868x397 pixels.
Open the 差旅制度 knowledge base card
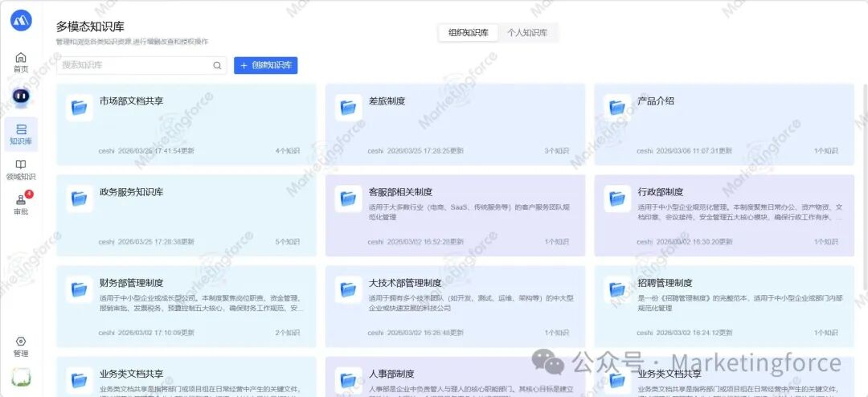pos(387,101)
